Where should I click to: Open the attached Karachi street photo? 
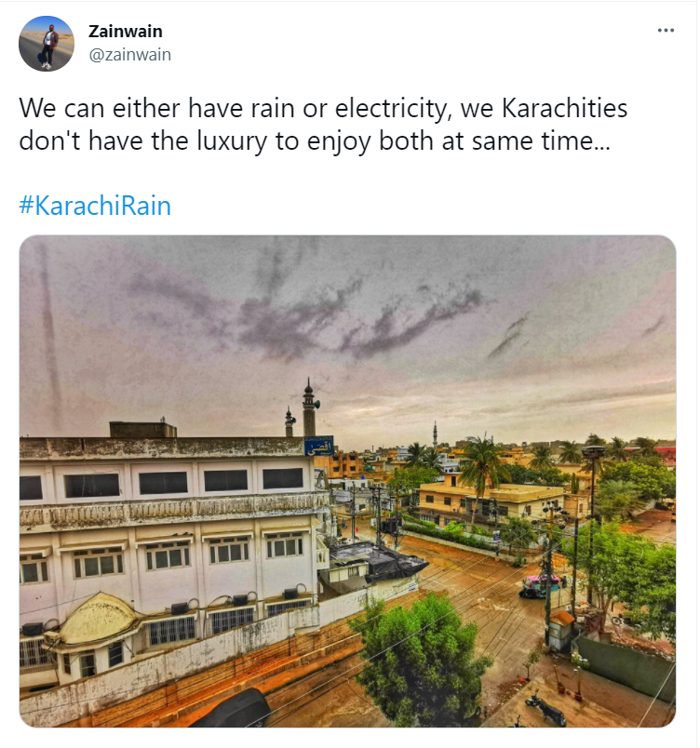347,481
